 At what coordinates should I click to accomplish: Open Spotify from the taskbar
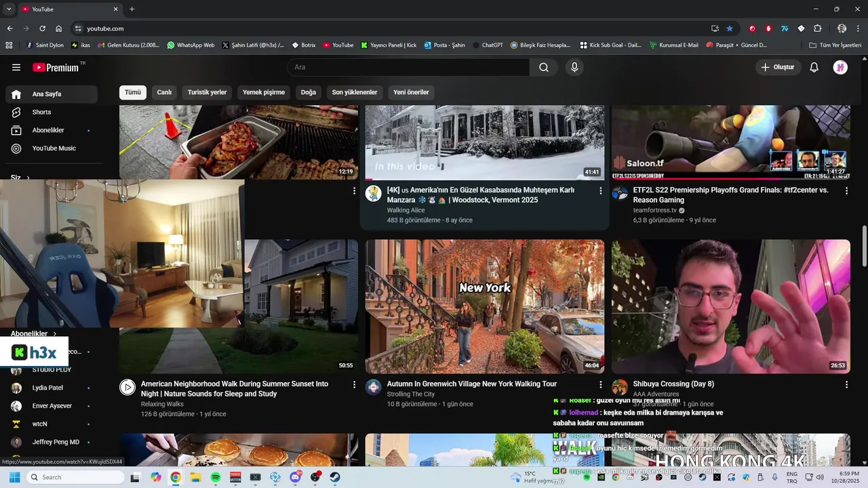click(x=216, y=477)
